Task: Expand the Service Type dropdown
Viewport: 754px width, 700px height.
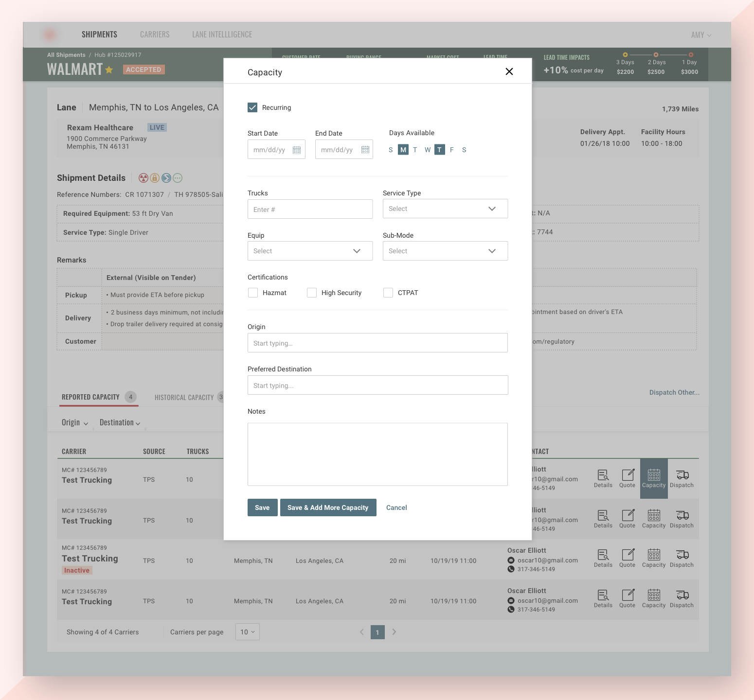Action: point(445,209)
